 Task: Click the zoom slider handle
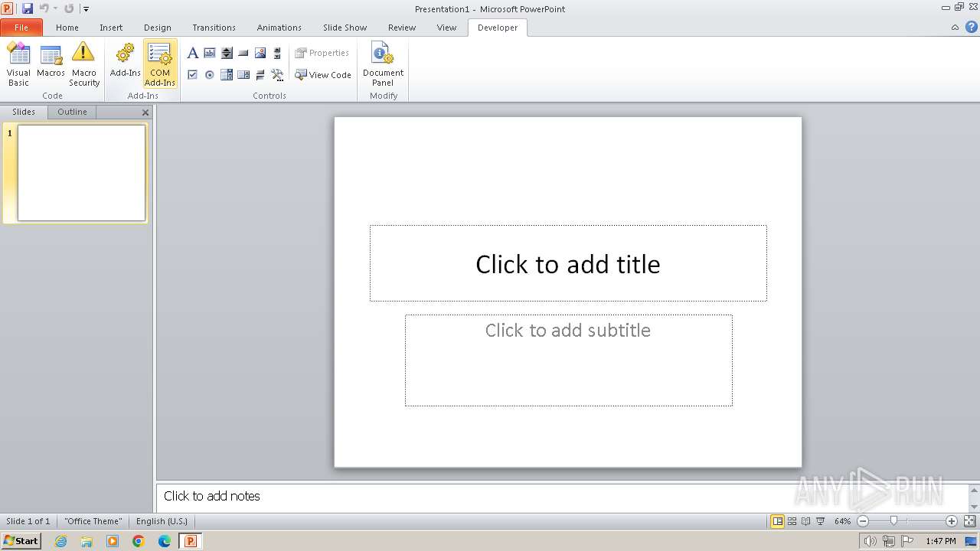coord(893,521)
